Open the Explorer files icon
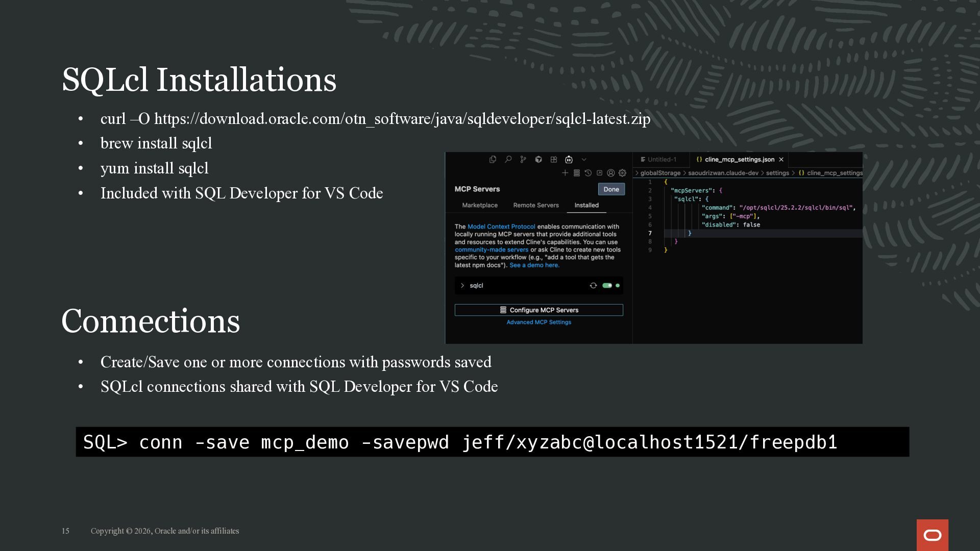 click(493, 160)
